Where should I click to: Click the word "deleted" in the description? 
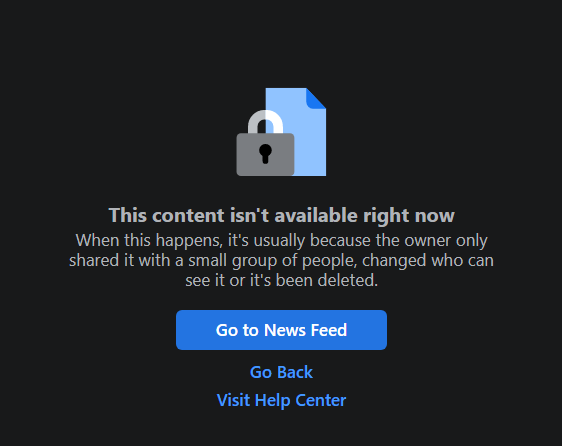point(346,280)
